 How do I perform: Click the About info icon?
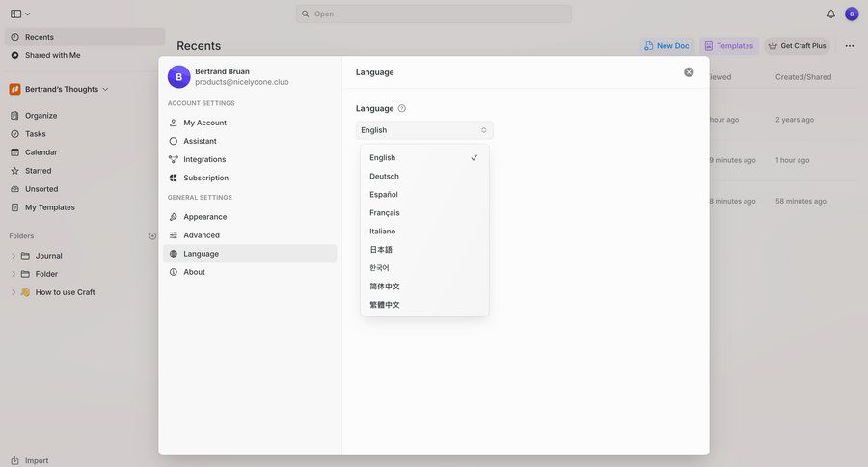click(174, 272)
